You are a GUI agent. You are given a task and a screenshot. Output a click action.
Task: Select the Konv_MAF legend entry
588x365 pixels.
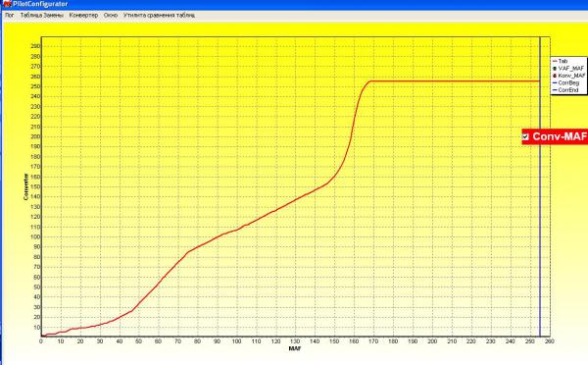(568, 76)
